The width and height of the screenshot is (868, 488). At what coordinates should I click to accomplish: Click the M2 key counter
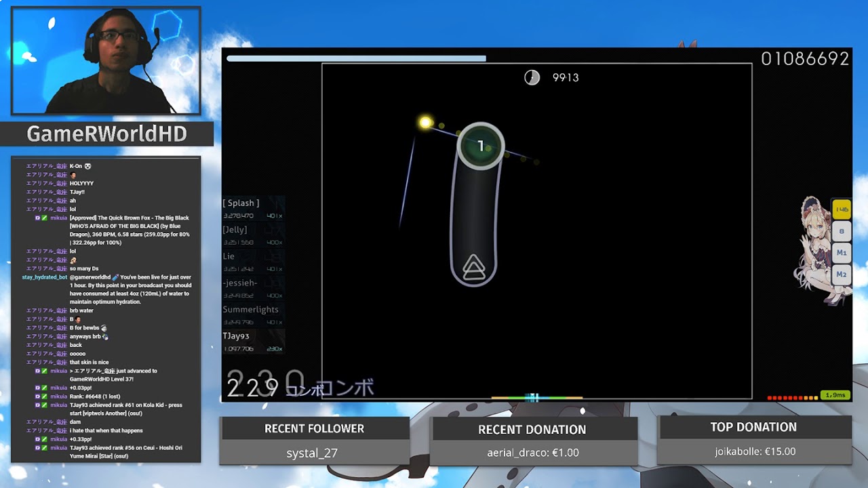842,274
